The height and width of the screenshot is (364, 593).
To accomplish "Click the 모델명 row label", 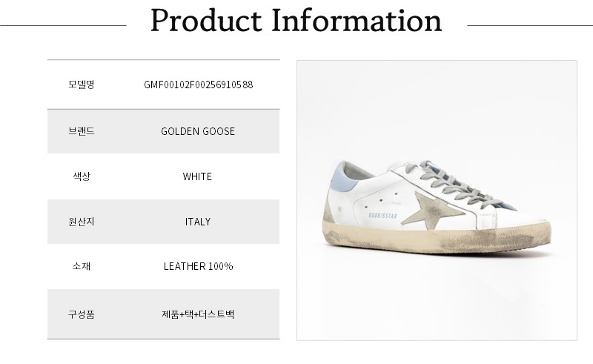I will tap(81, 85).
